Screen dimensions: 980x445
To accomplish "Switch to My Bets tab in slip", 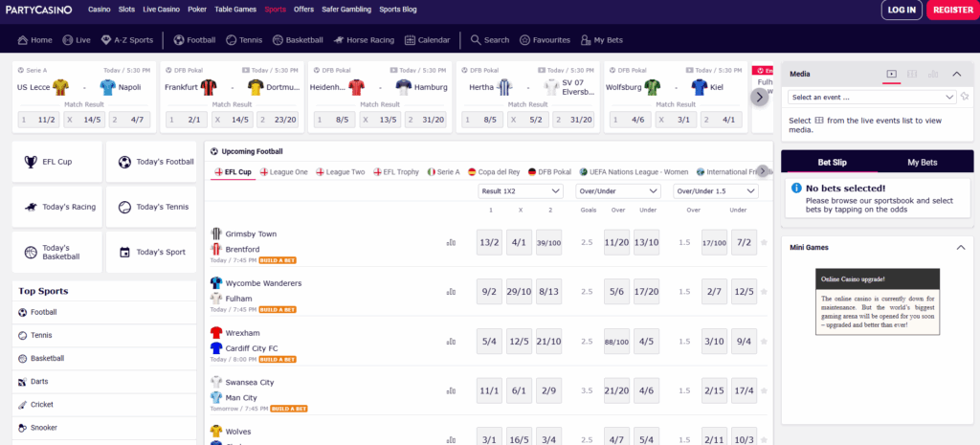I will click(922, 163).
